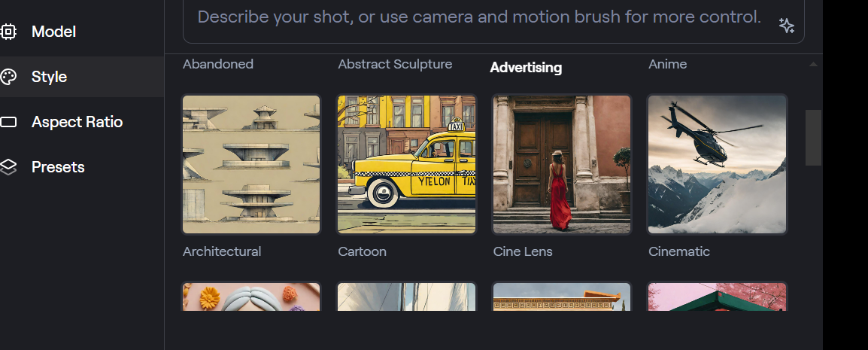The image size is (868, 350).
Task: Click the Advertising style label
Action: 526,68
